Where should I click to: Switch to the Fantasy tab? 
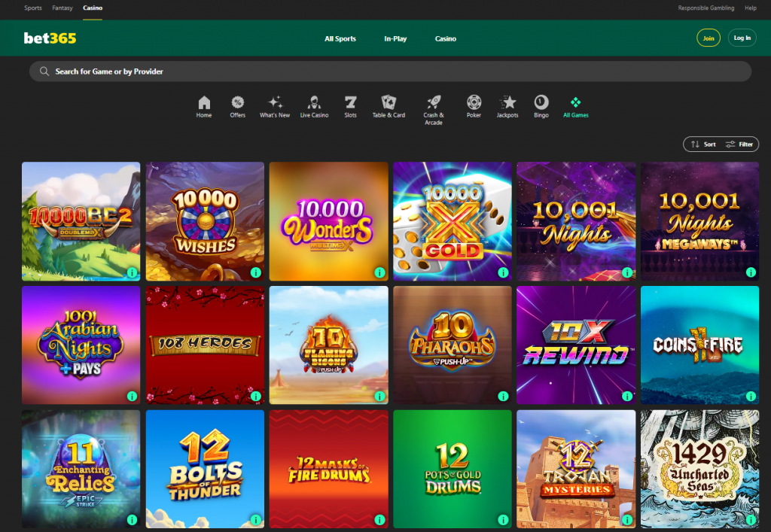(62, 8)
